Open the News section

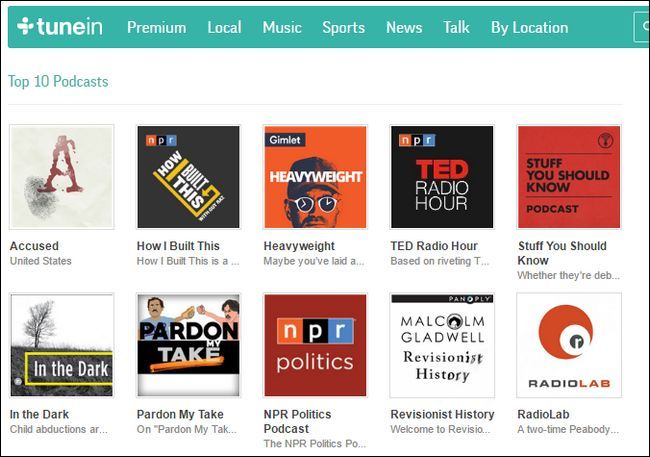click(404, 27)
